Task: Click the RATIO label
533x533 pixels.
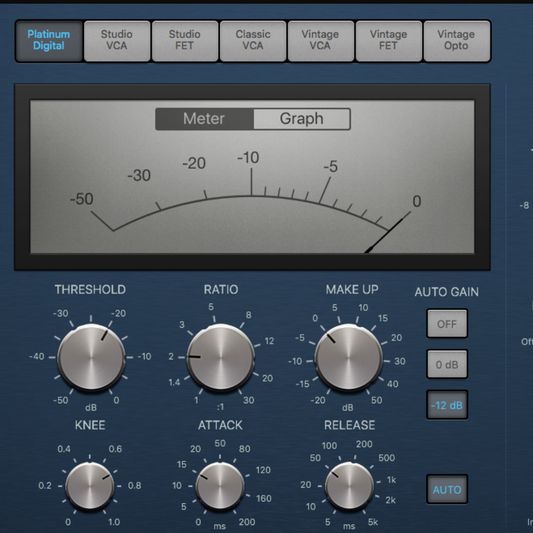Action: 221,290
